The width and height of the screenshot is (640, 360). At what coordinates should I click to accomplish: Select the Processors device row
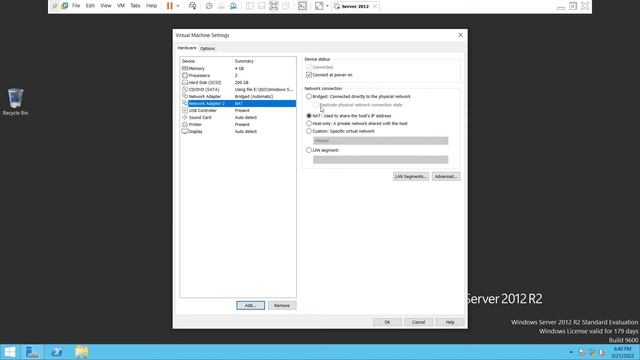point(238,76)
